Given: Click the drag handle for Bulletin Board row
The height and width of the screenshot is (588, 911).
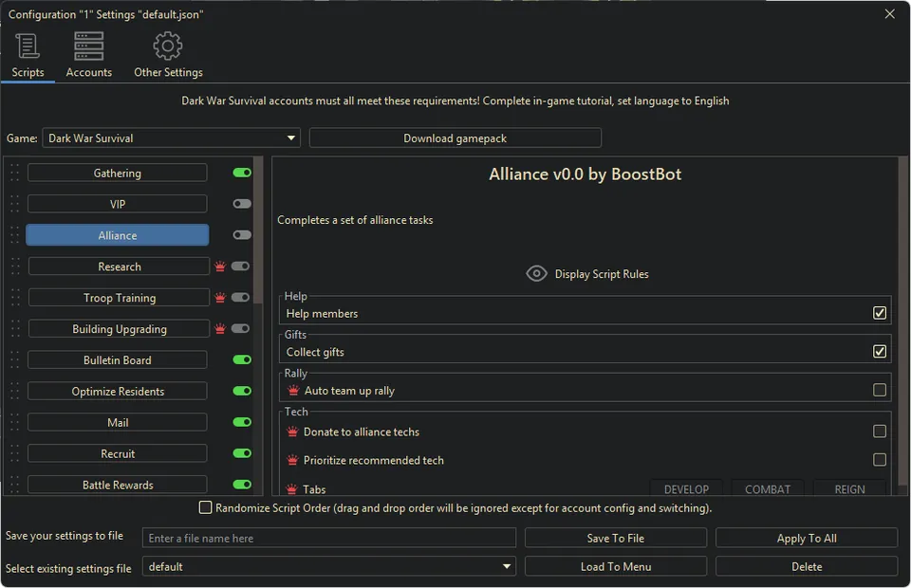Looking at the screenshot, I should click(x=14, y=359).
